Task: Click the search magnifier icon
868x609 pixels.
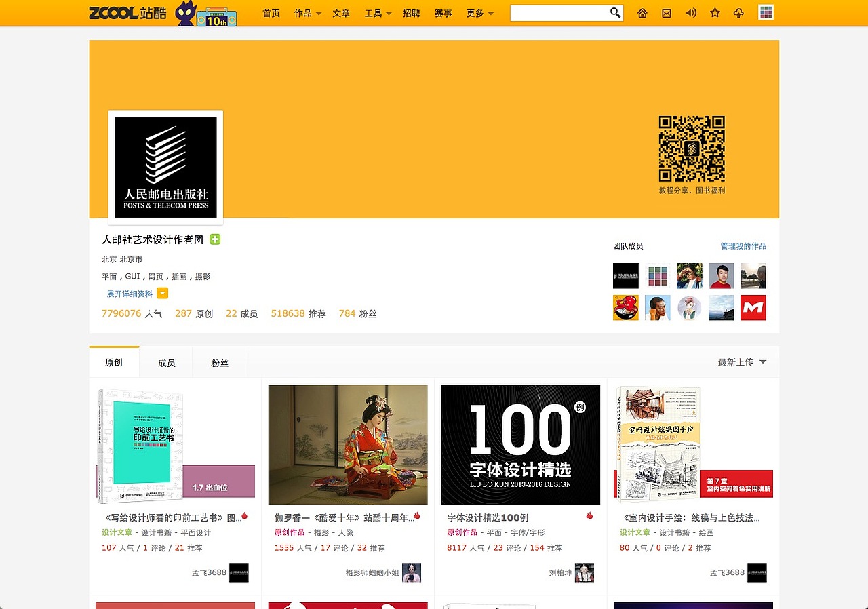Action: [615, 13]
